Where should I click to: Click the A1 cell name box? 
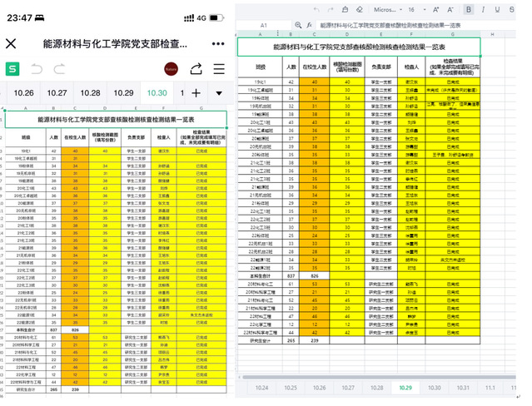[264, 26]
